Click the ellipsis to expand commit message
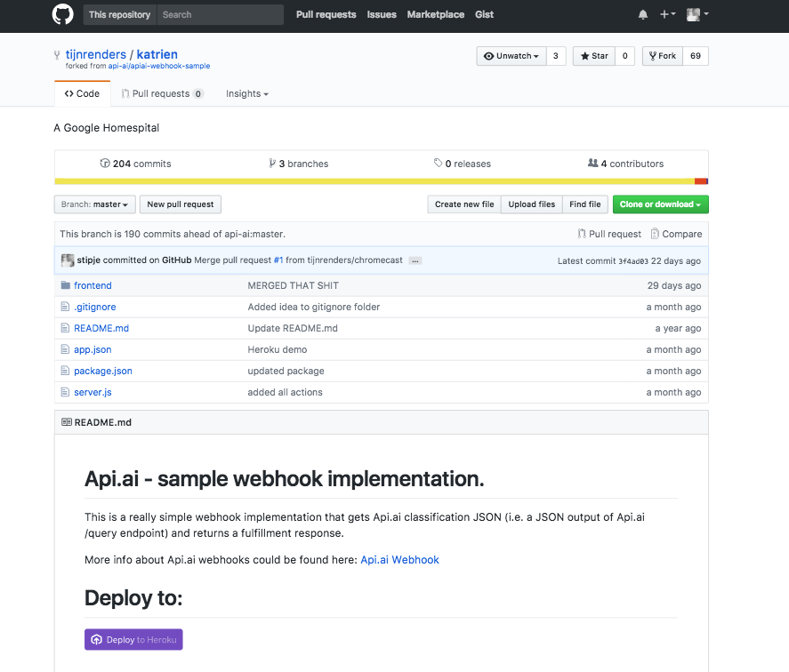 tap(415, 260)
